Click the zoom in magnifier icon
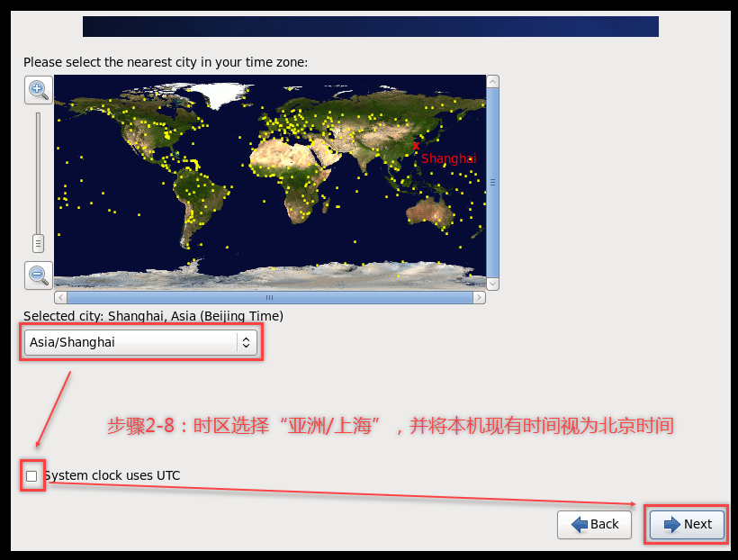 click(x=39, y=90)
